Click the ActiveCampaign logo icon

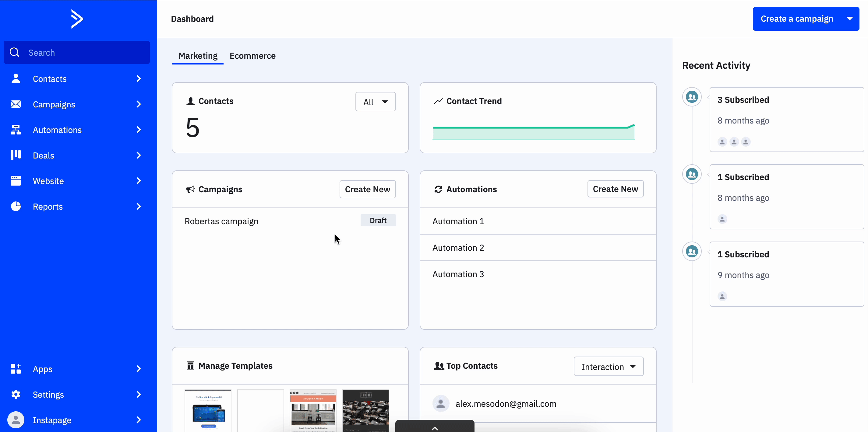tap(77, 19)
